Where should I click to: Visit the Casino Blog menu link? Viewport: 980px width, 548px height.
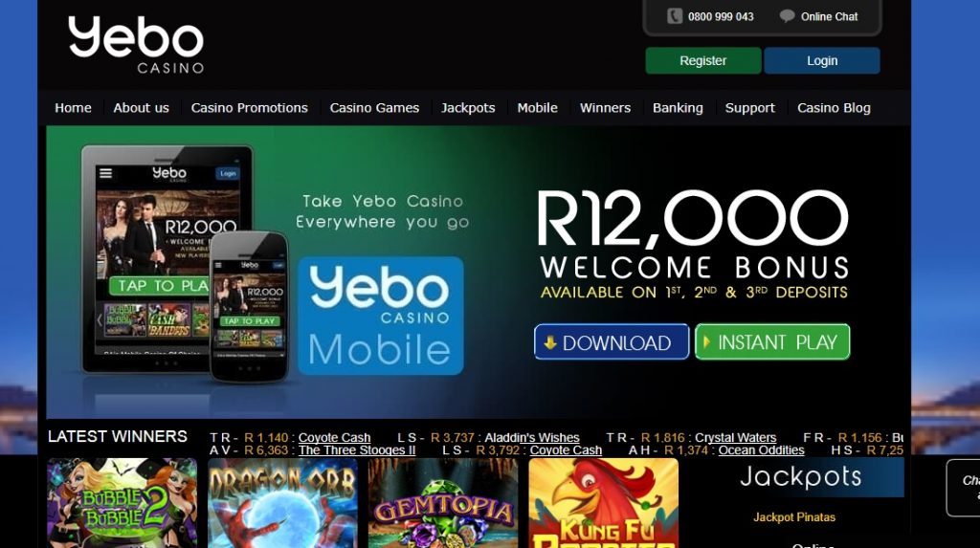834,108
